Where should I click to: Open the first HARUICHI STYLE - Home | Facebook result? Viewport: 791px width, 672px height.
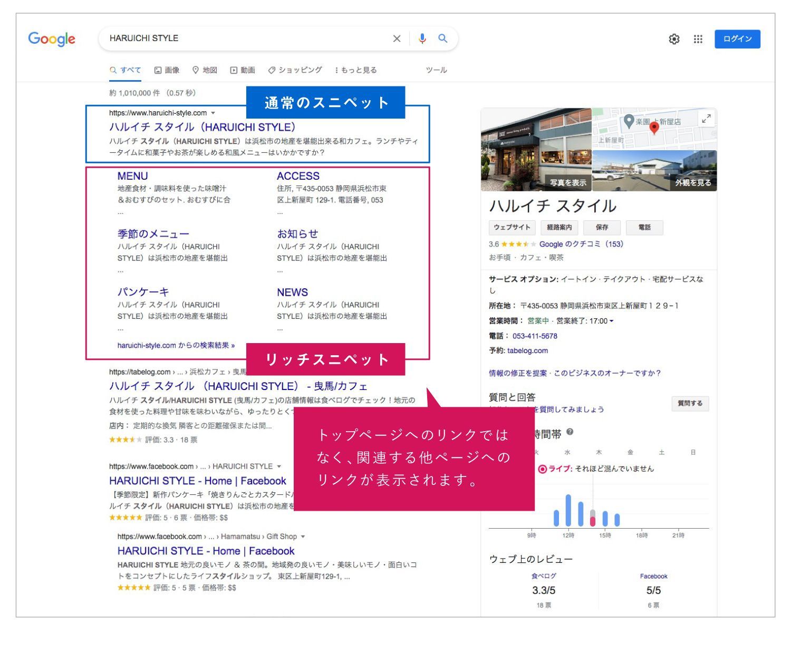pyautogui.click(x=198, y=481)
